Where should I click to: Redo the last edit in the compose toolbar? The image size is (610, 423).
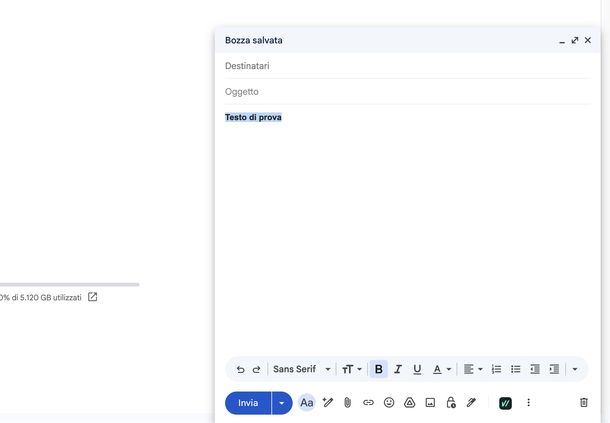pos(256,369)
